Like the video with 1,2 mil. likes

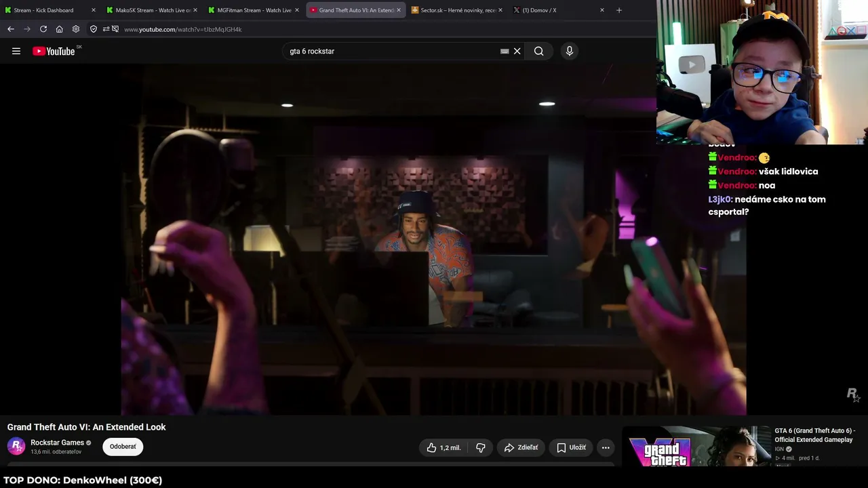point(443,447)
